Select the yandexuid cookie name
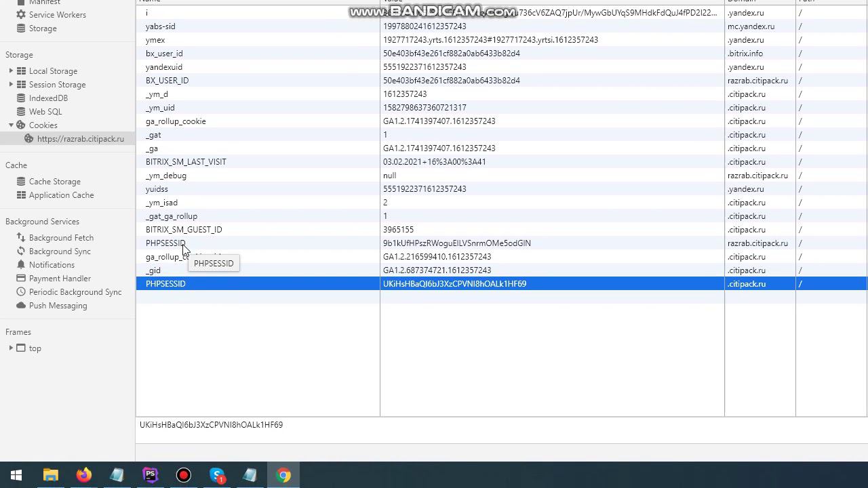 (163, 66)
